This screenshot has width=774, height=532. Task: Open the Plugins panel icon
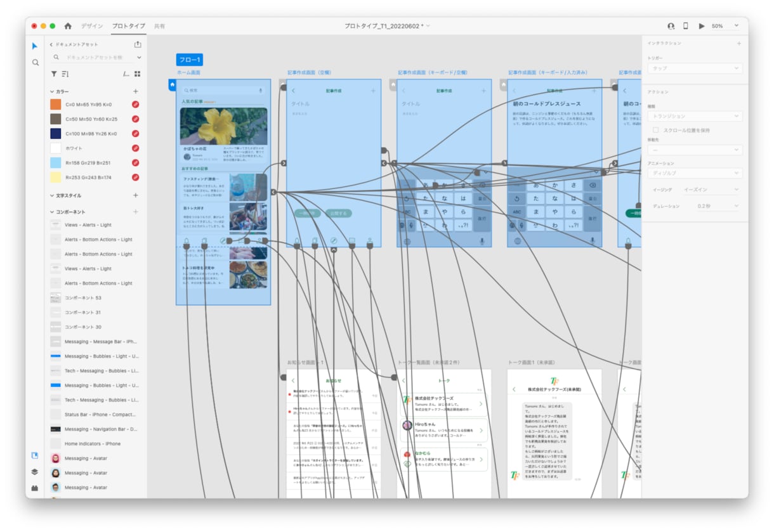[x=35, y=488]
